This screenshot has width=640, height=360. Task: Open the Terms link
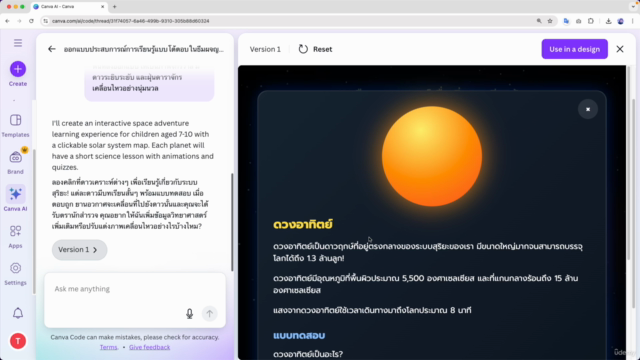[108, 347]
